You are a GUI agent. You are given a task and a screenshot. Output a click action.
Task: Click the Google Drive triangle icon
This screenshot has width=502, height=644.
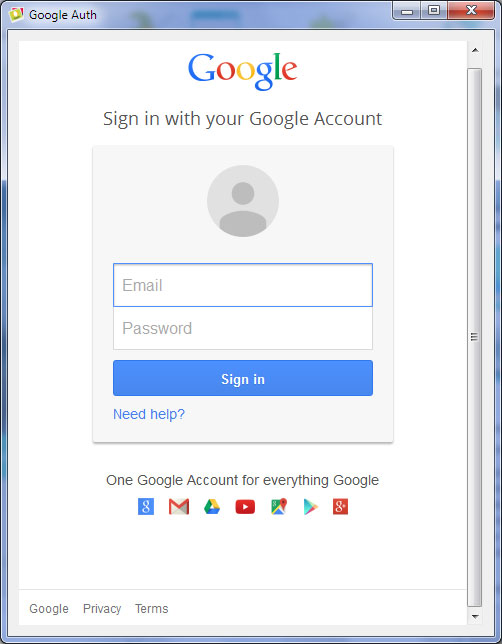212,506
